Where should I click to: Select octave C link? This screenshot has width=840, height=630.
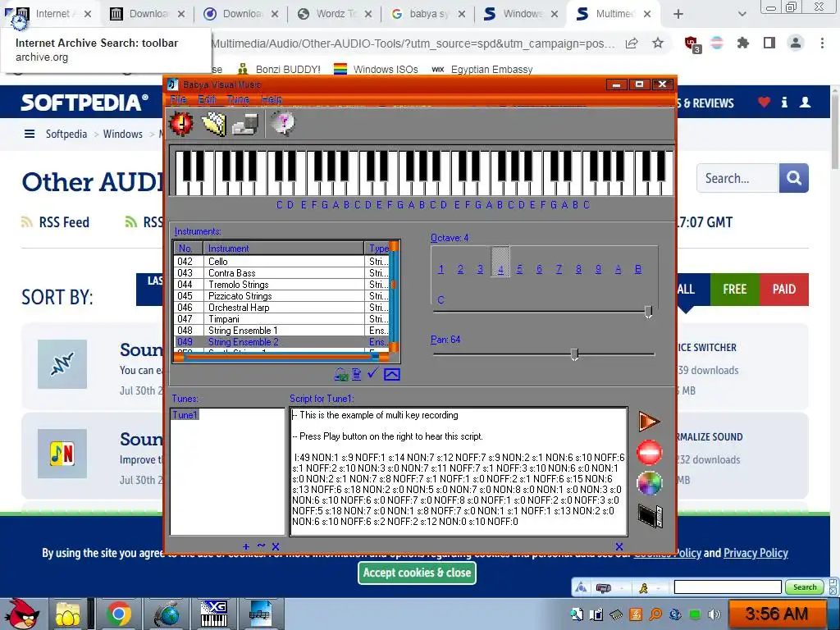point(441,299)
